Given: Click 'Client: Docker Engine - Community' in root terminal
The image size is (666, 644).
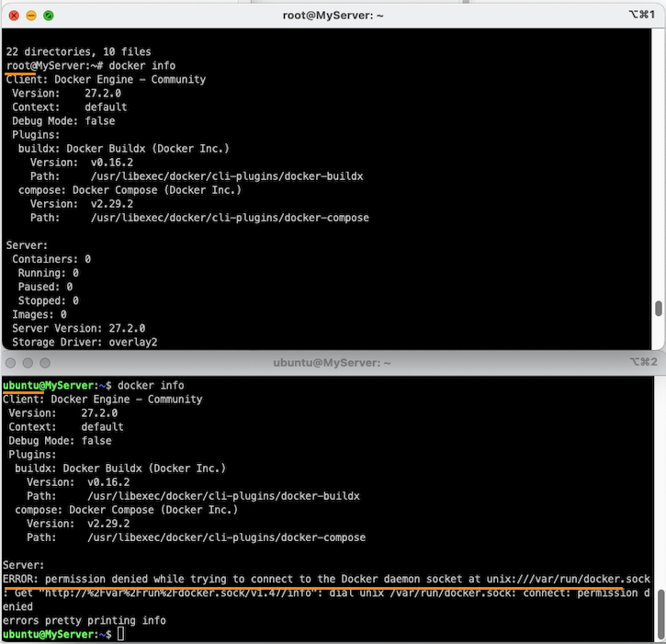Looking at the screenshot, I should (x=106, y=79).
